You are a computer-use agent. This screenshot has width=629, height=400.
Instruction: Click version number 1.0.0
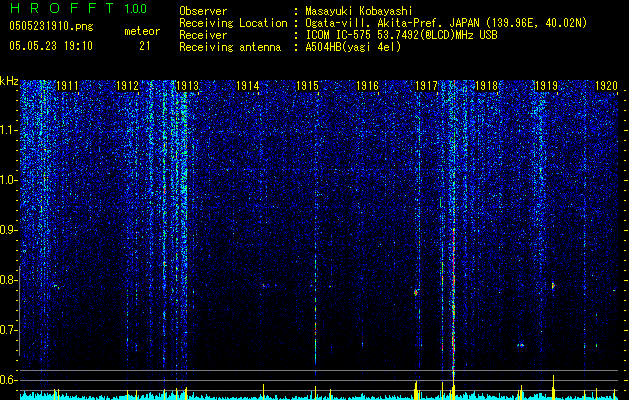point(136,9)
